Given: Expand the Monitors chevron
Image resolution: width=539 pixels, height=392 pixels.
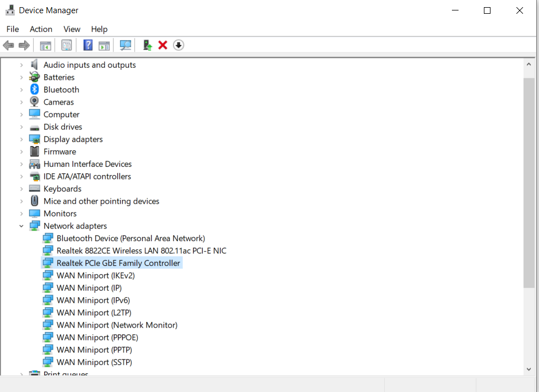Looking at the screenshot, I should (x=21, y=214).
